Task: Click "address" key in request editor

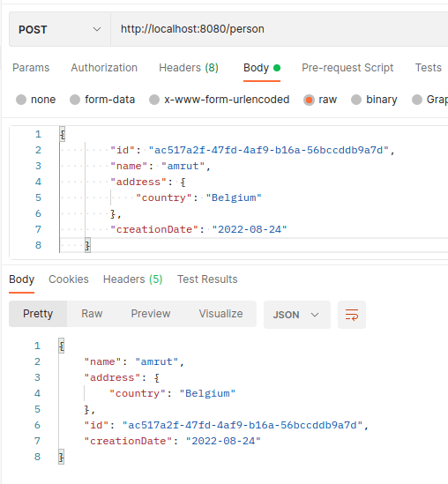Action: (138, 182)
